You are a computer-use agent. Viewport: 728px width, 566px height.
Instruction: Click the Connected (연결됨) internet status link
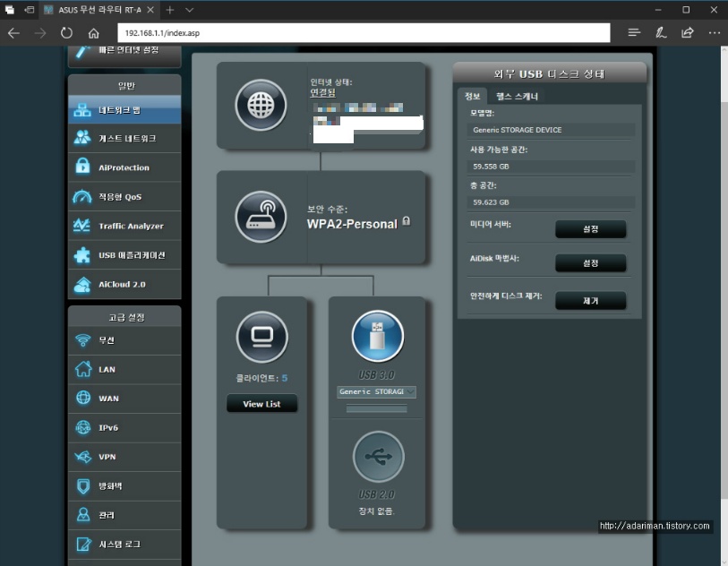pyautogui.click(x=322, y=93)
